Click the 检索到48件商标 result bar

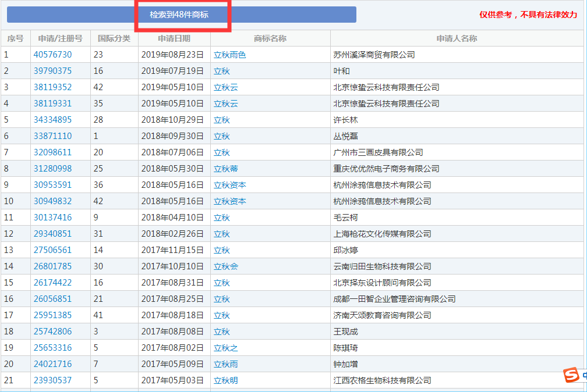click(x=181, y=15)
